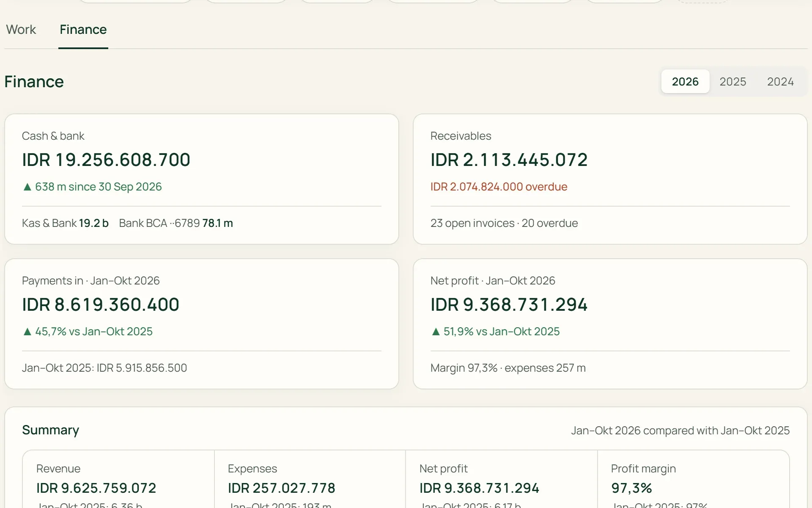Click the Kas & Bank 19.2 b entry

click(x=65, y=223)
